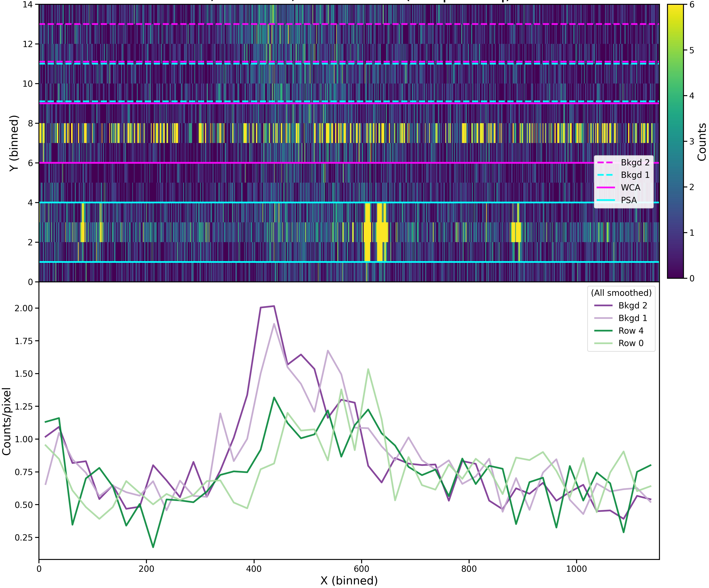Click the Counts/pixel tick label '1.00'
The image size is (709, 588).
pyautogui.click(x=24, y=439)
